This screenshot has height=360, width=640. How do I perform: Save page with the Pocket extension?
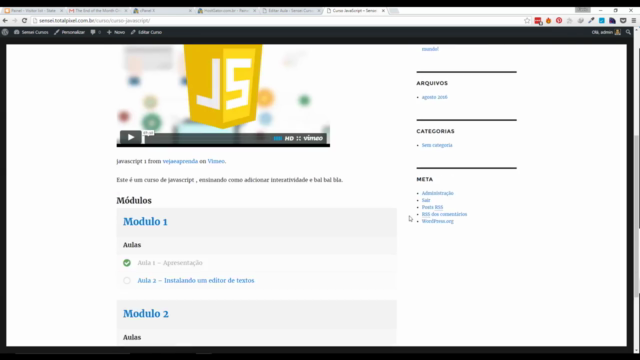623,20
